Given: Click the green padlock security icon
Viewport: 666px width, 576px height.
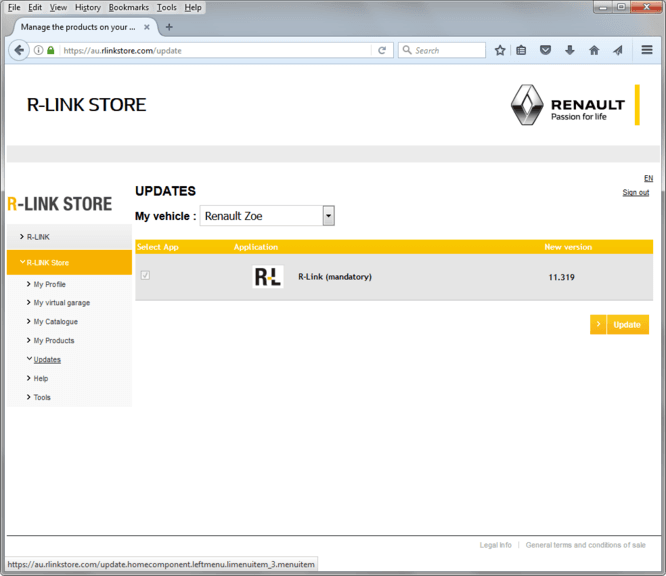Looking at the screenshot, I should (51, 51).
